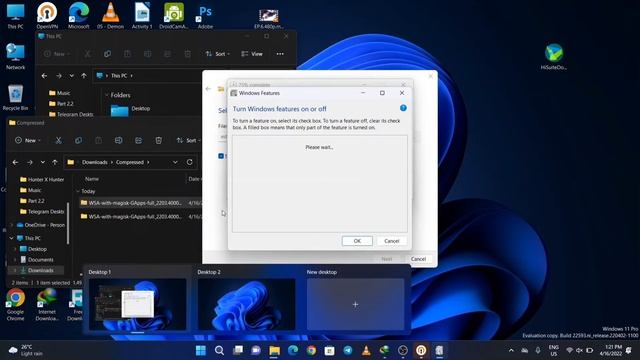This screenshot has height=360, width=640.
Task: Select the HiSuite desktop icon
Action: point(554,56)
